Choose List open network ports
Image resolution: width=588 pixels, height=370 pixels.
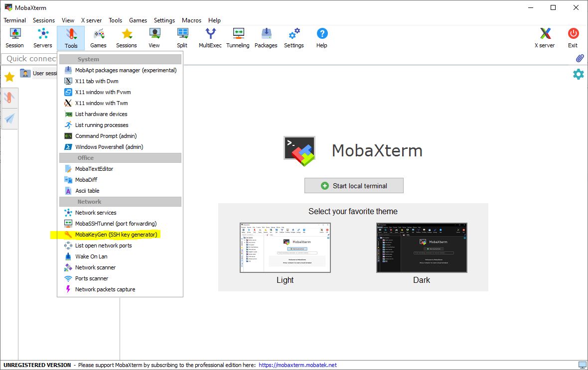click(120, 246)
